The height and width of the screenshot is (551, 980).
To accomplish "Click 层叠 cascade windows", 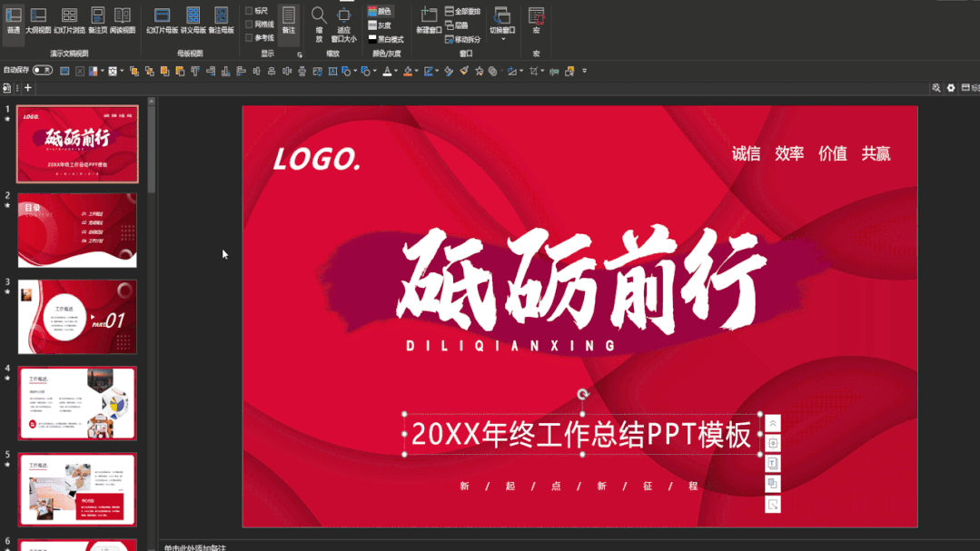I will [457, 25].
